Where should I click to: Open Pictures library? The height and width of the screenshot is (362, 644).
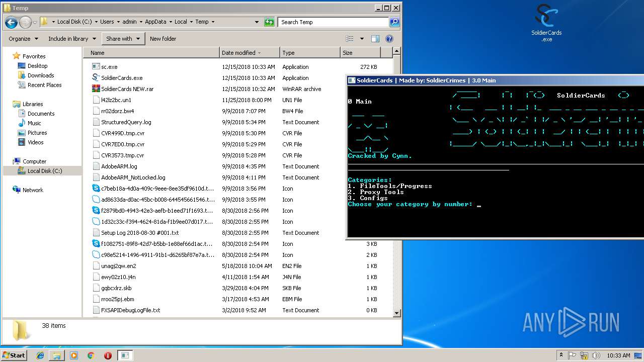37,133
